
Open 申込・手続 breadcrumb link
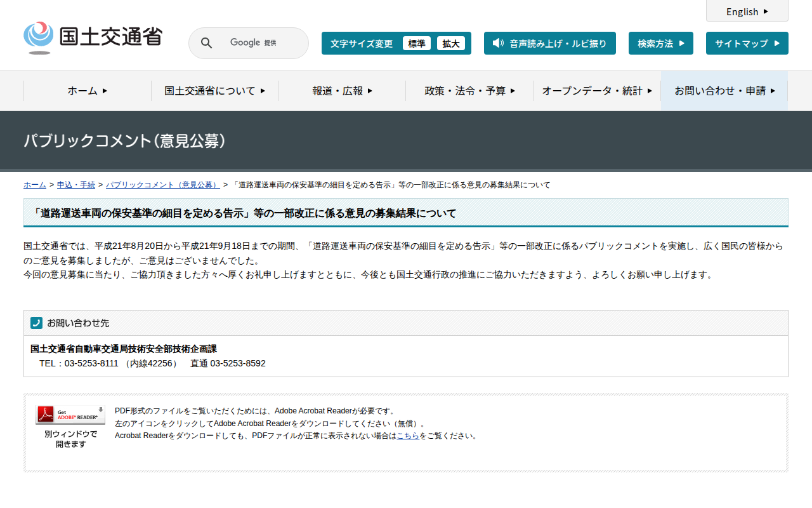point(76,185)
